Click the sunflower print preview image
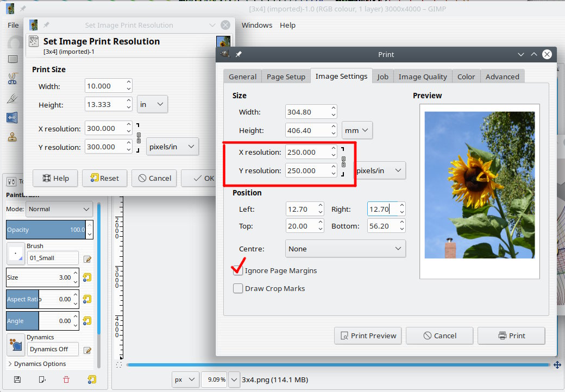Viewport: 565px width, 392px height. (x=479, y=185)
